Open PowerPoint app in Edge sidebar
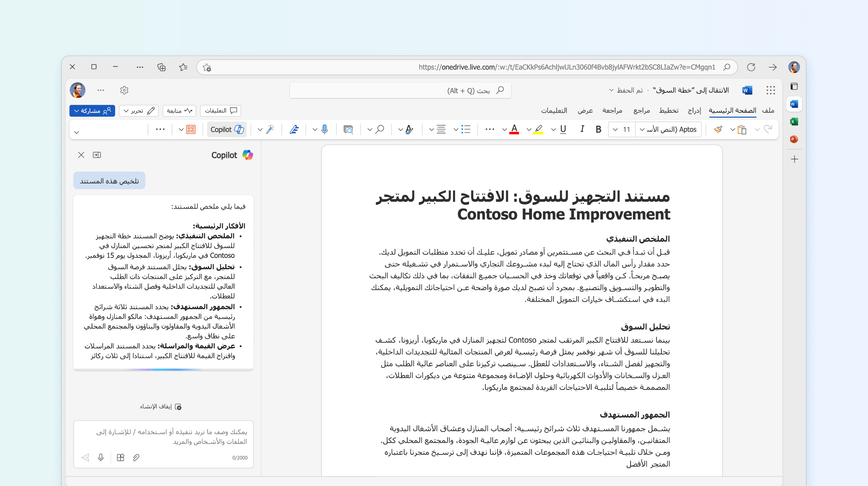 (x=794, y=139)
